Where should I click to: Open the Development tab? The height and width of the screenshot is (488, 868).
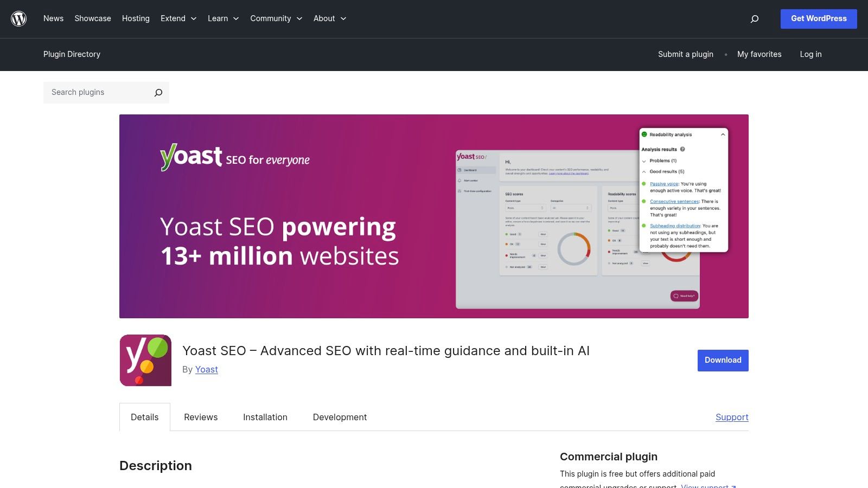pyautogui.click(x=340, y=417)
